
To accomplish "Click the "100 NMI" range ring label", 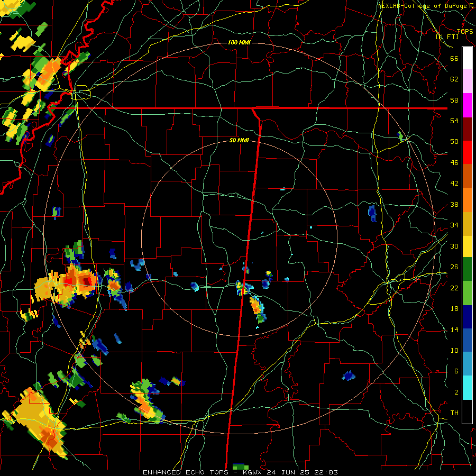I will tap(239, 42).
